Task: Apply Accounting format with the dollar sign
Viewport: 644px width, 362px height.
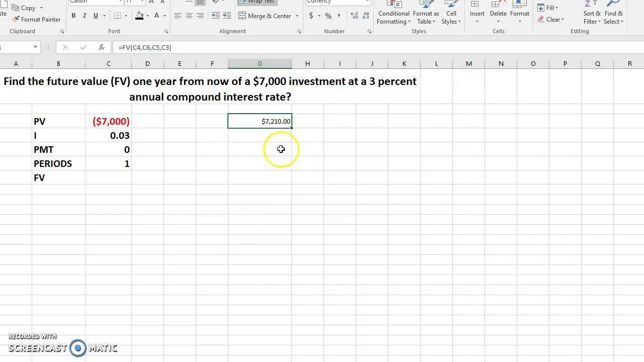Action: [x=311, y=16]
